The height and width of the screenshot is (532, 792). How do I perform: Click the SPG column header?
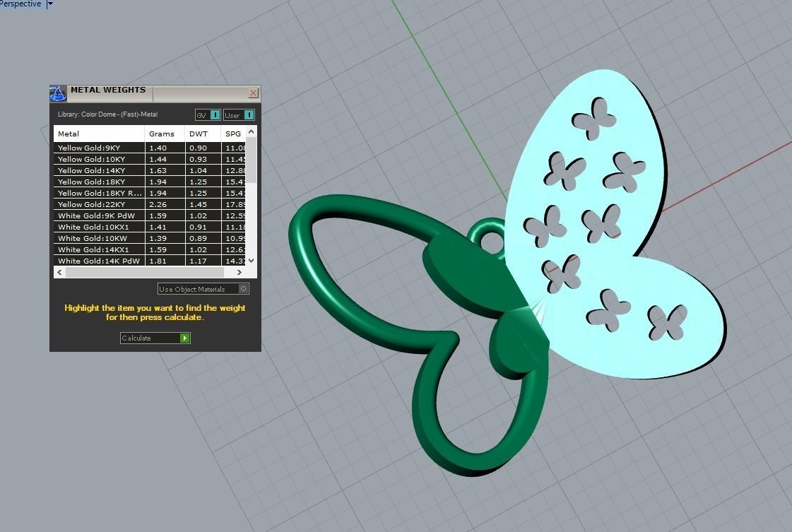coord(233,134)
